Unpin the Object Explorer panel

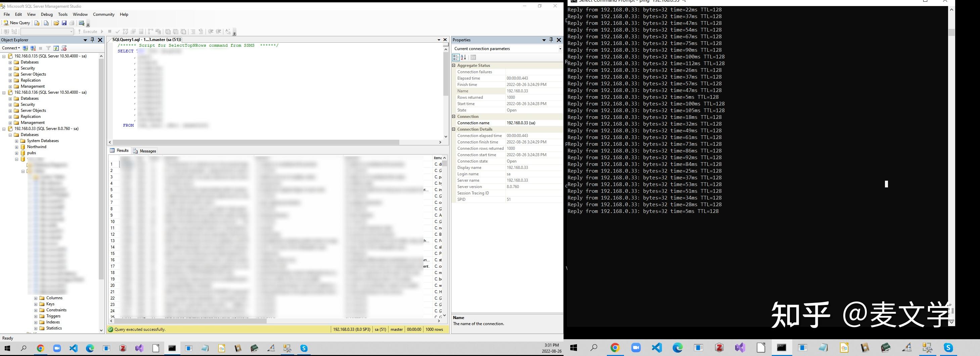click(92, 40)
